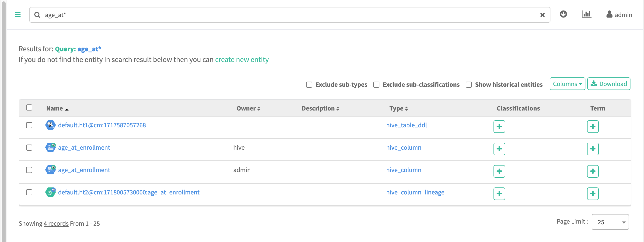Focus the age_at* search input field

pyautogui.click(x=287, y=15)
